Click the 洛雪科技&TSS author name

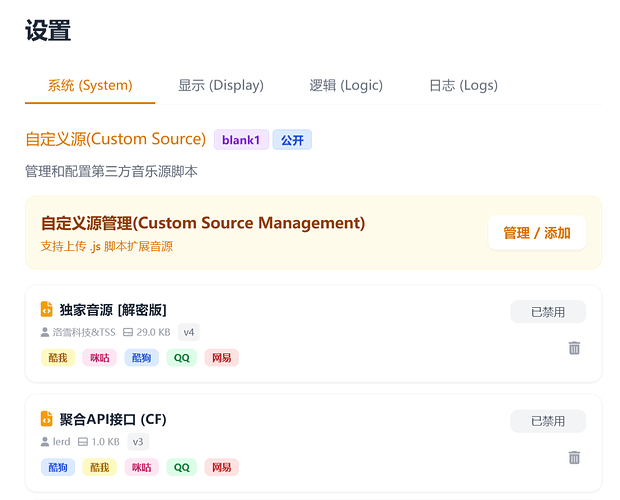coord(84,332)
